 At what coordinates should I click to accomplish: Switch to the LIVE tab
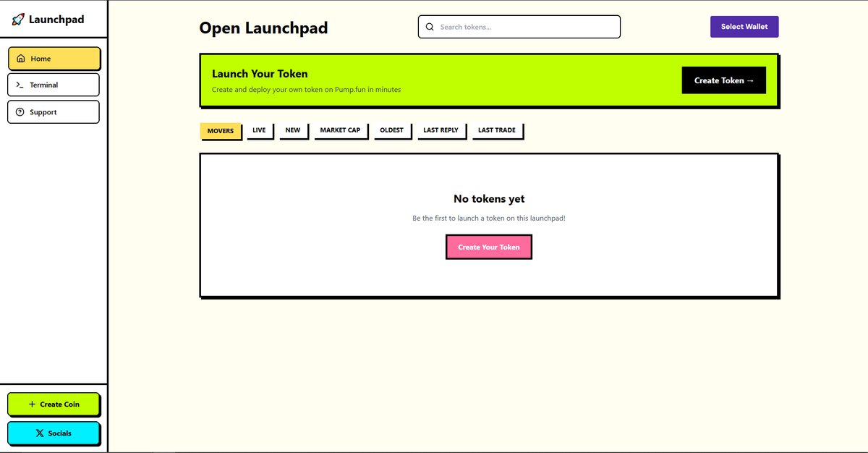tap(259, 130)
